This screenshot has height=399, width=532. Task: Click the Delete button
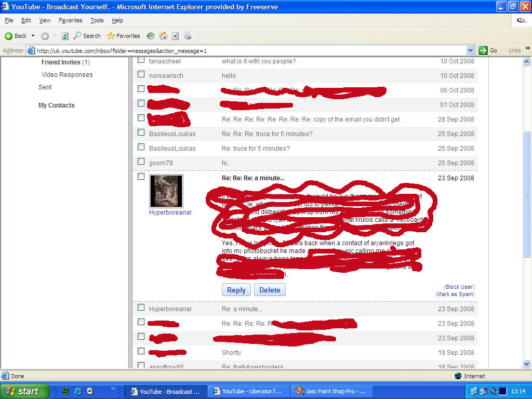[x=270, y=290]
